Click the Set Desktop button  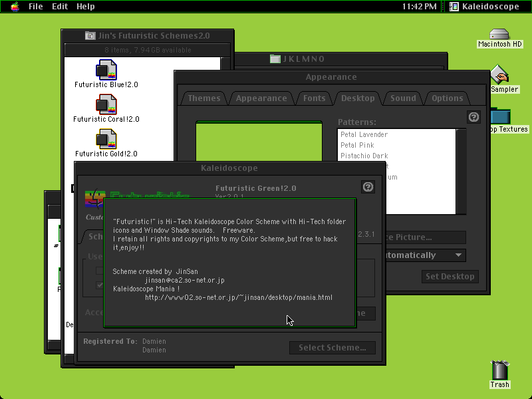[450, 277]
